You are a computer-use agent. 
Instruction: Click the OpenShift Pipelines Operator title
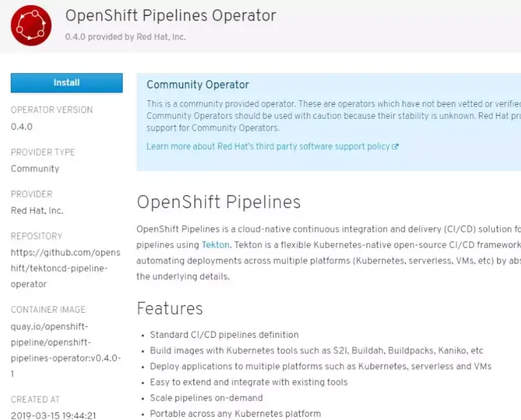point(171,16)
